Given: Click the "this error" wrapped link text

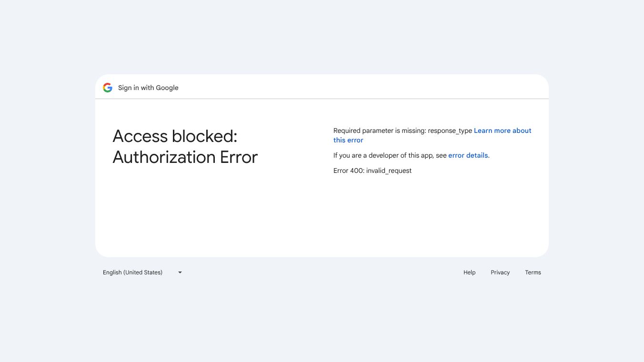Looking at the screenshot, I should [348, 140].
